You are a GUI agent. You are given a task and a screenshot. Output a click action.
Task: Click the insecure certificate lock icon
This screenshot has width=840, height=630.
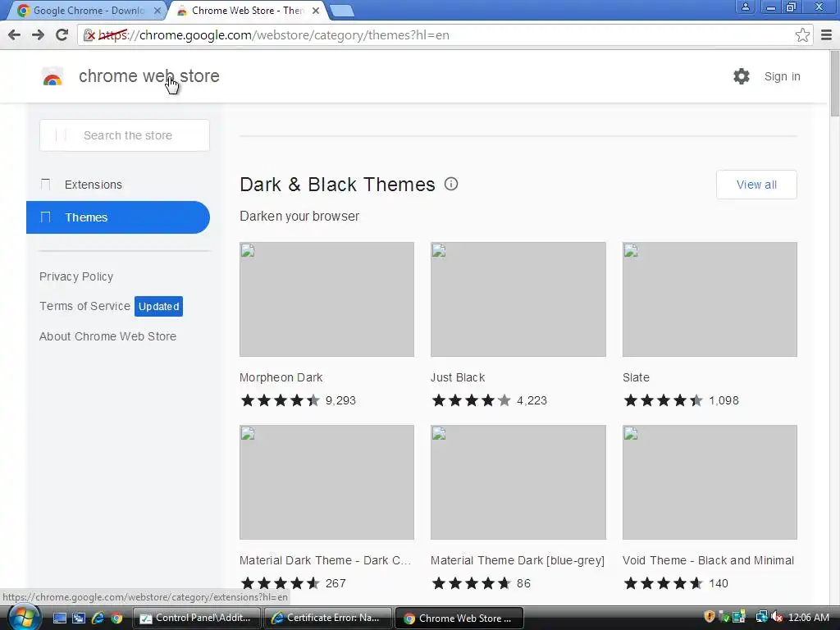click(x=89, y=35)
